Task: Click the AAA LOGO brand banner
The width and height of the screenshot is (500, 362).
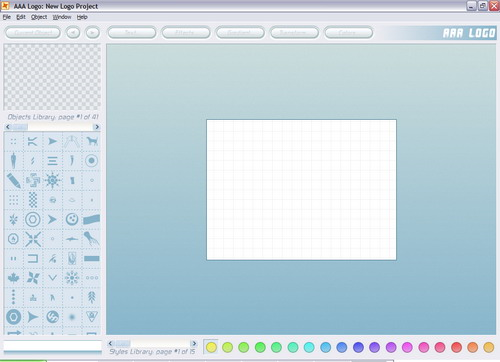Action: point(469,33)
